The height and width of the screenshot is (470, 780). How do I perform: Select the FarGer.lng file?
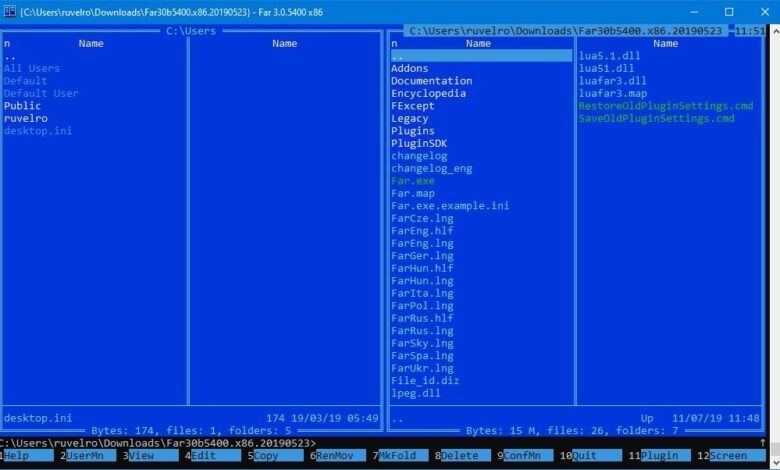coord(422,256)
